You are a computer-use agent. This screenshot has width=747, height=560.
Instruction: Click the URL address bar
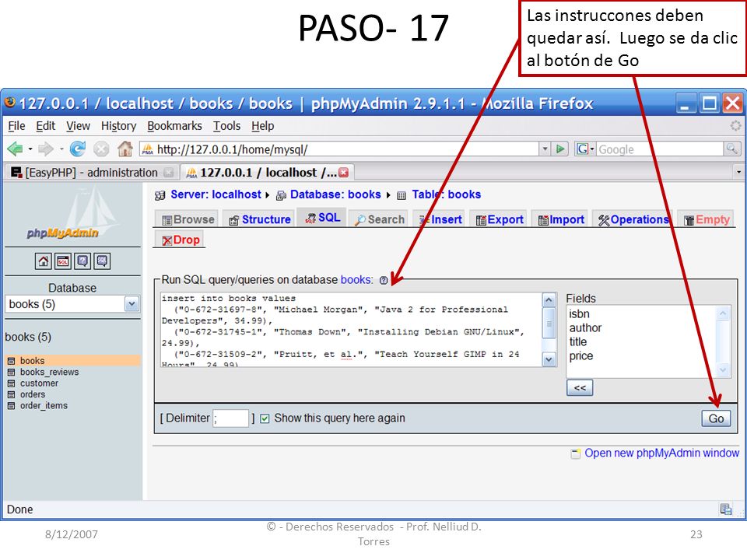[x=338, y=149]
